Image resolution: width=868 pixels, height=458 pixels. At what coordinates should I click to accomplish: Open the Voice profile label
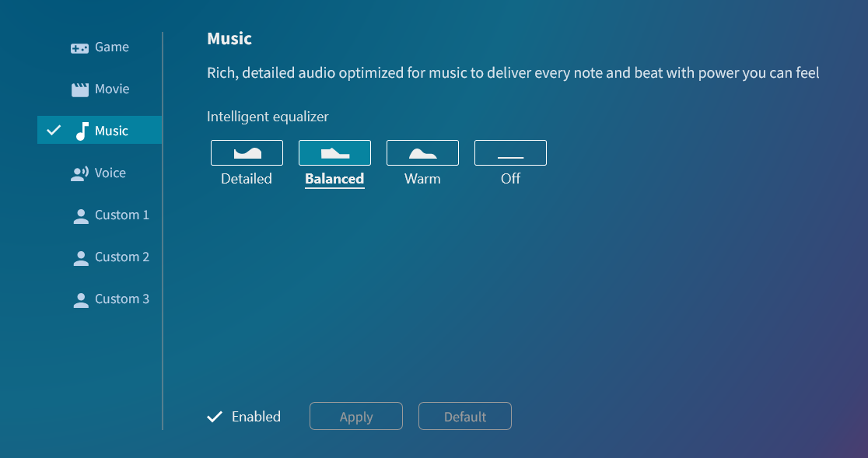[110, 173]
